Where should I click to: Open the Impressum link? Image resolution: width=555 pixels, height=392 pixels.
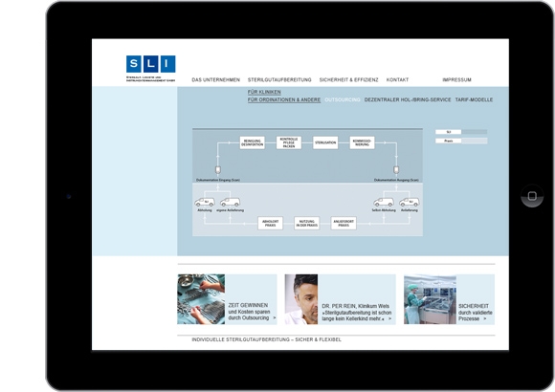tap(457, 80)
